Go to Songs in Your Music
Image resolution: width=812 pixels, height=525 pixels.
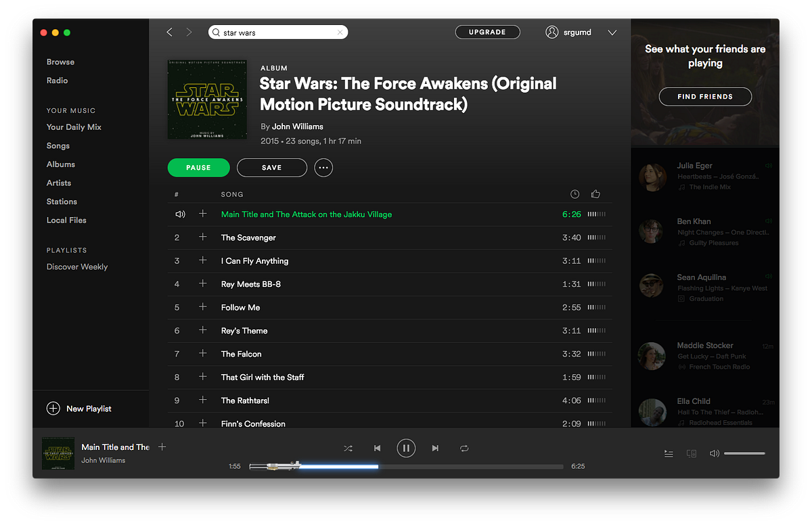(x=58, y=145)
